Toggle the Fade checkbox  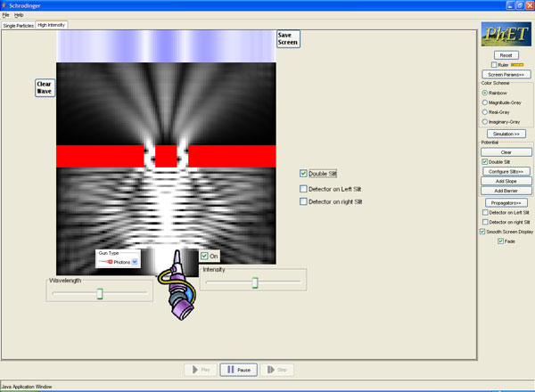click(x=500, y=241)
